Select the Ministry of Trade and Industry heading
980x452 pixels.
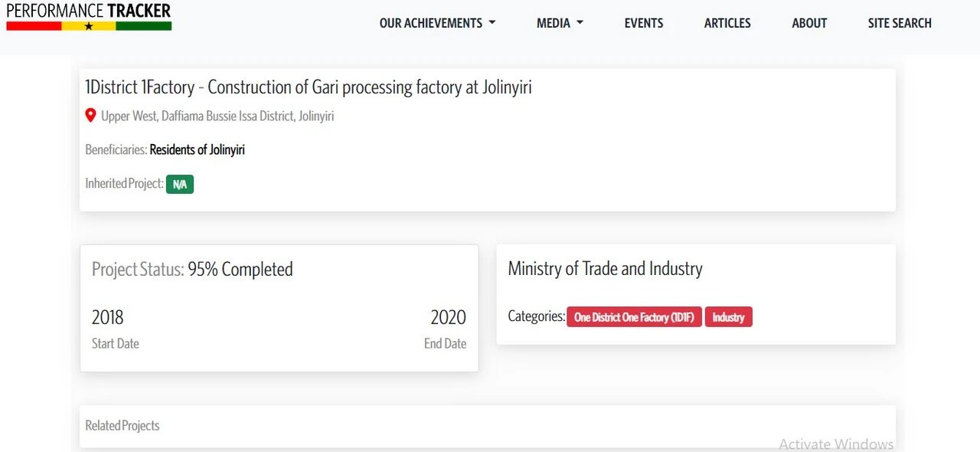click(605, 269)
